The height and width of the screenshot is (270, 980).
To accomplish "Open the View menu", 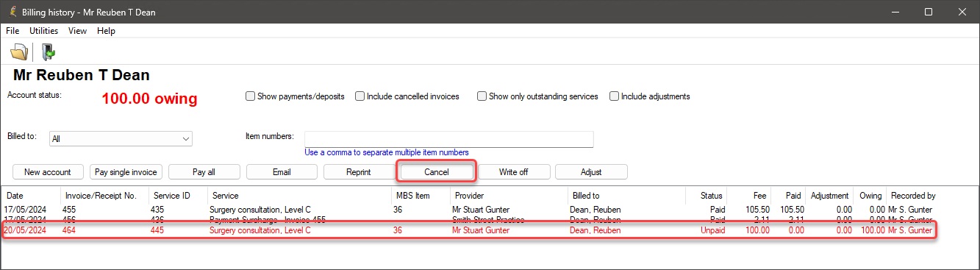I will click(x=77, y=31).
